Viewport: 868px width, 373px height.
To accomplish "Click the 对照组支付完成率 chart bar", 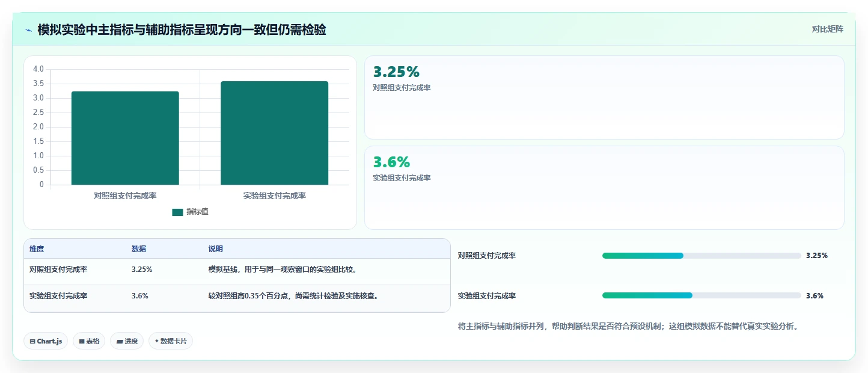I will 125,138.
